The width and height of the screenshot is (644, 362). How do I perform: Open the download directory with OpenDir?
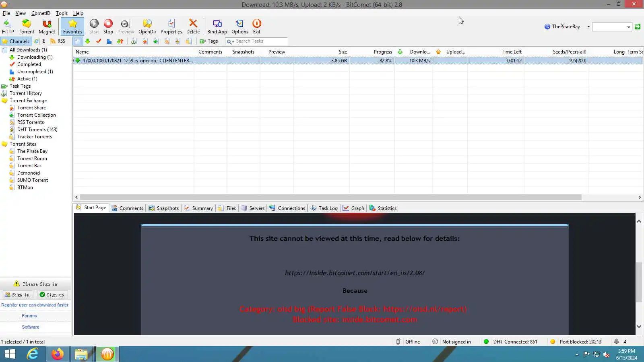coord(147,27)
